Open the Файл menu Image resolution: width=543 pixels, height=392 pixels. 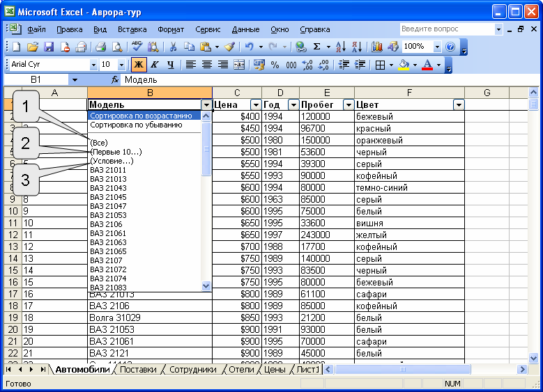pos(36,29)
